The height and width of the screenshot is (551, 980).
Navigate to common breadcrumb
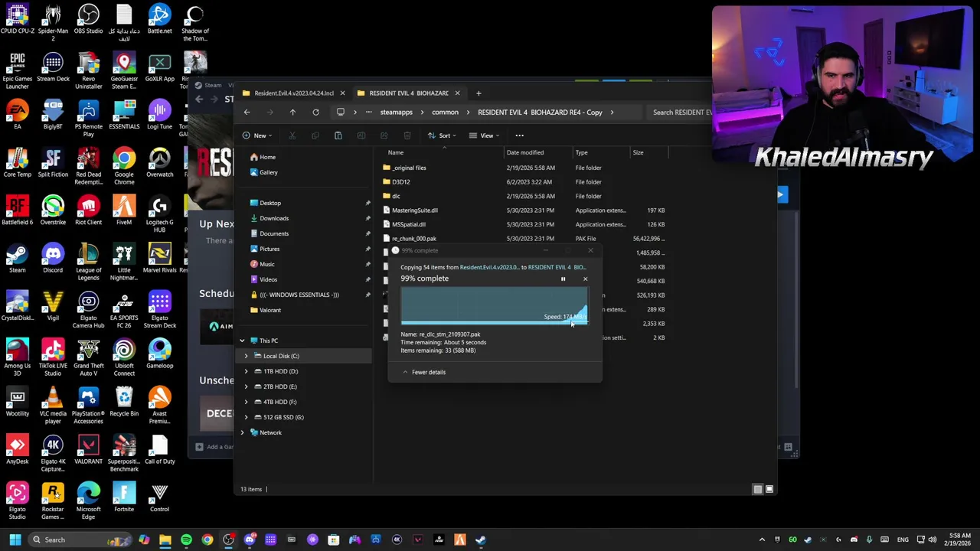pyautogui.click(x=445, y=112)
